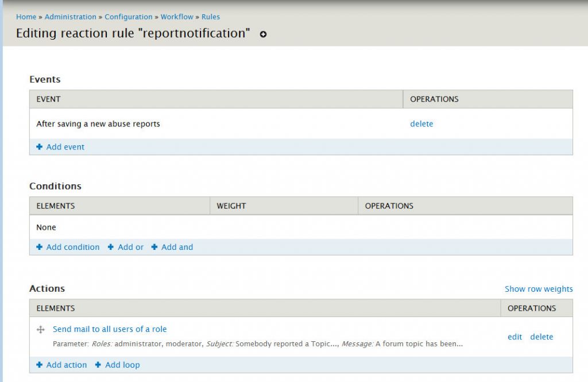Go to Home in the breadcrumb
Viewport: 588px width, 382px height.
(x=26, y=17)
